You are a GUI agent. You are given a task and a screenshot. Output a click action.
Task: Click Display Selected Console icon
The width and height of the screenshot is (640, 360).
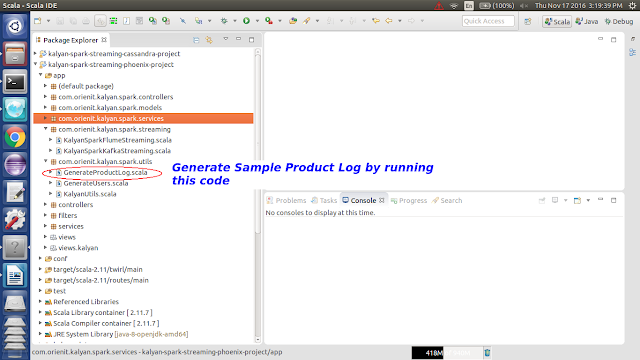click(x=555, y=200)
